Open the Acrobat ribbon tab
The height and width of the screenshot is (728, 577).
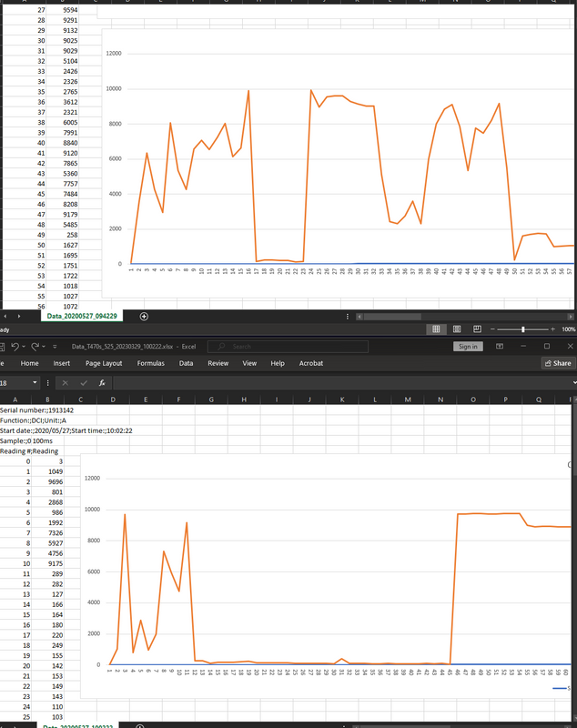pyautogui.click(x=311, y=363)
